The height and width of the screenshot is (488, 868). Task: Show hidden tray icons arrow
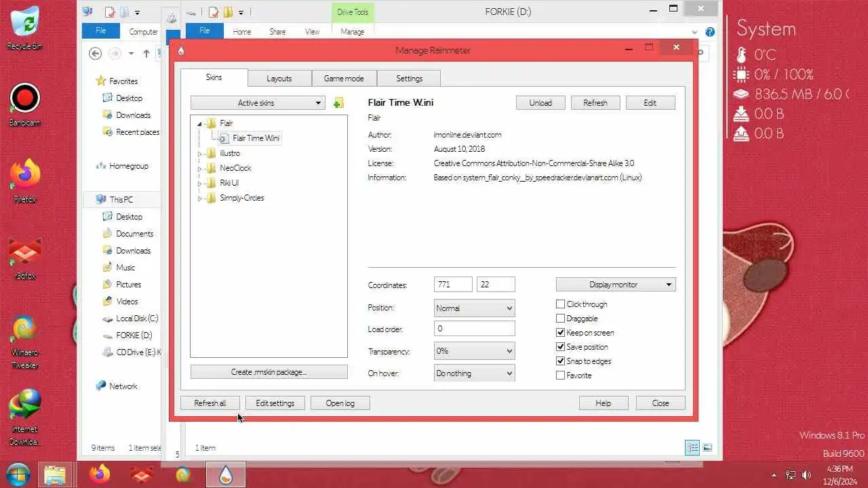tap(774, 475)
